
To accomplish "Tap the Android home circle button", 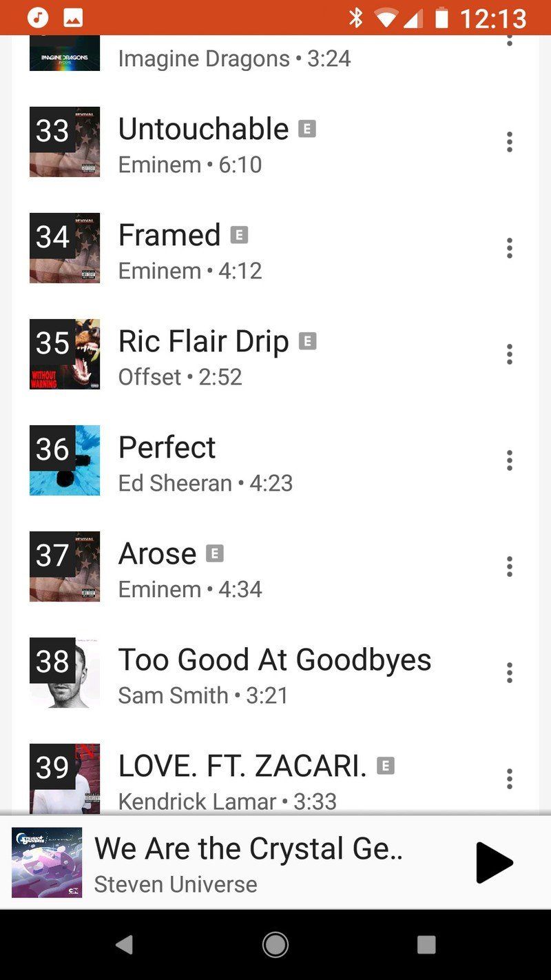I will click(x=275, y=945).
